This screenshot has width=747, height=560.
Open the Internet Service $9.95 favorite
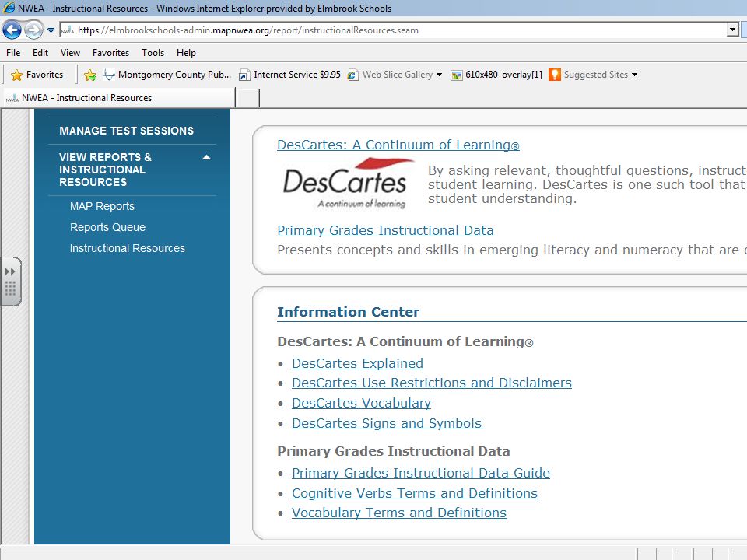[289, 75]
